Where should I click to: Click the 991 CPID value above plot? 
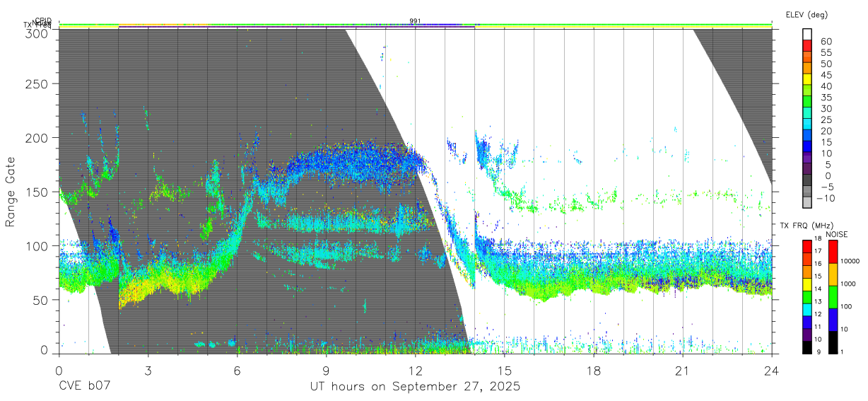pos(415,21)
